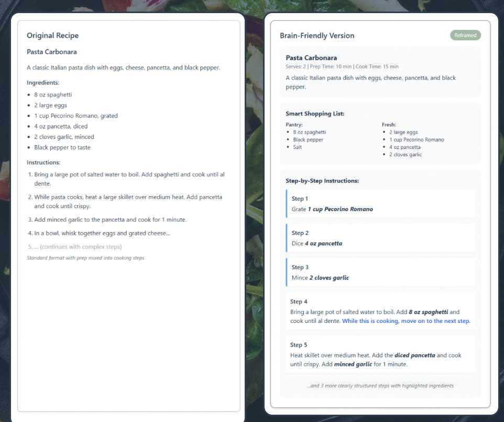
Task: Click the serves and prep time line
Action: pos(342,67)
